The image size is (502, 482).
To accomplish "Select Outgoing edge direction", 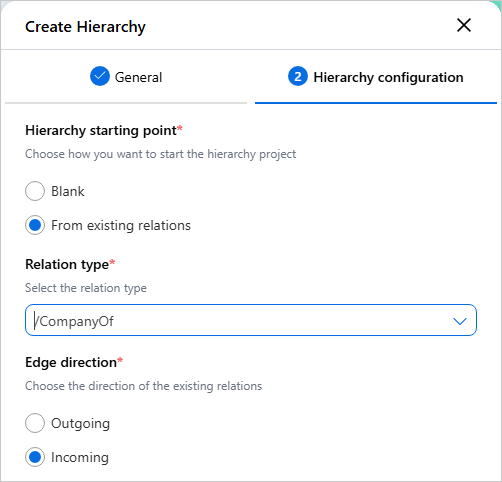I will click(x=35, y=423).
